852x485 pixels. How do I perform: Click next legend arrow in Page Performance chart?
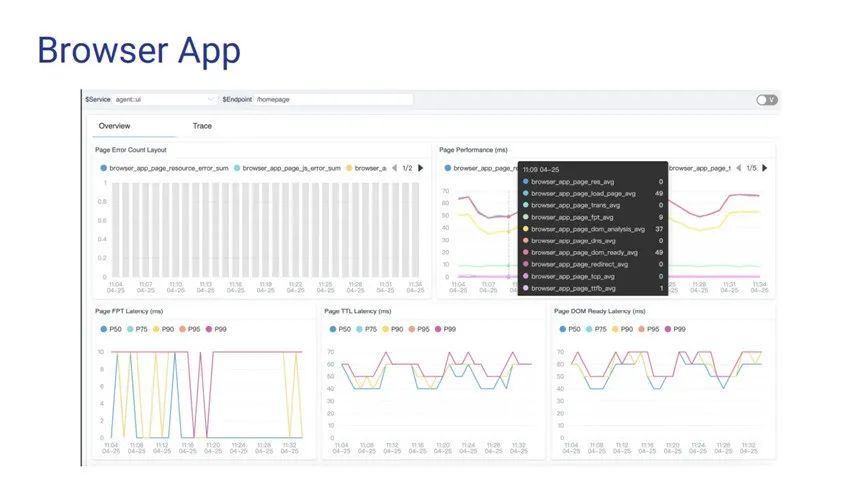768,168
